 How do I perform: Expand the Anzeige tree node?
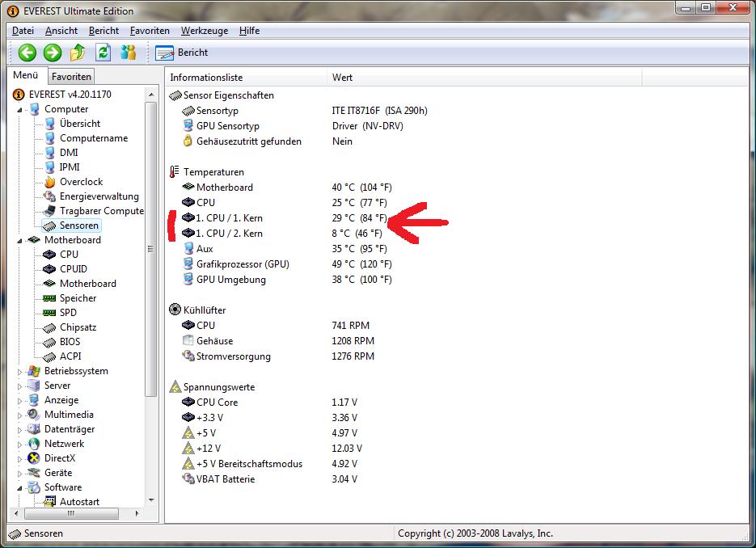tap(19, 401)
